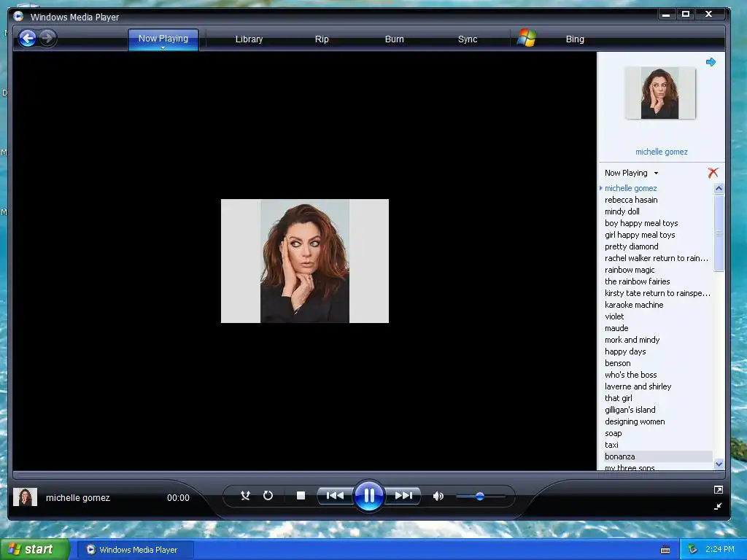Open the Sync tab
747x560 pixels.
coord(468,39)
